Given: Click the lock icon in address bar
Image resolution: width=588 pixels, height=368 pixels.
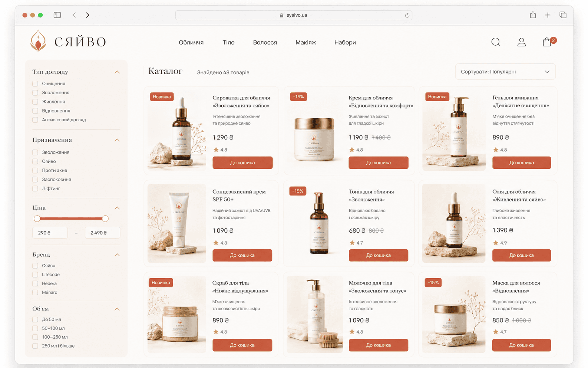Looking at the screenshot, I should tap(281, 15).
